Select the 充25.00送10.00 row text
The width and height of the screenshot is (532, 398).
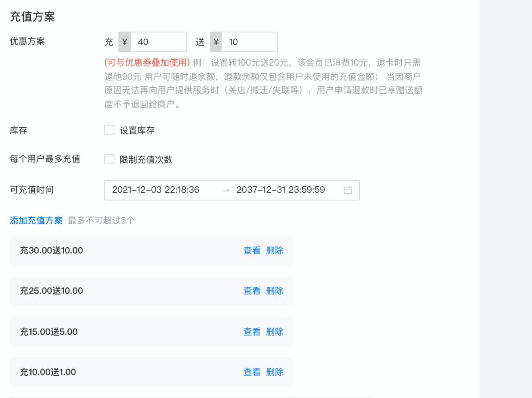click(51, 291)
